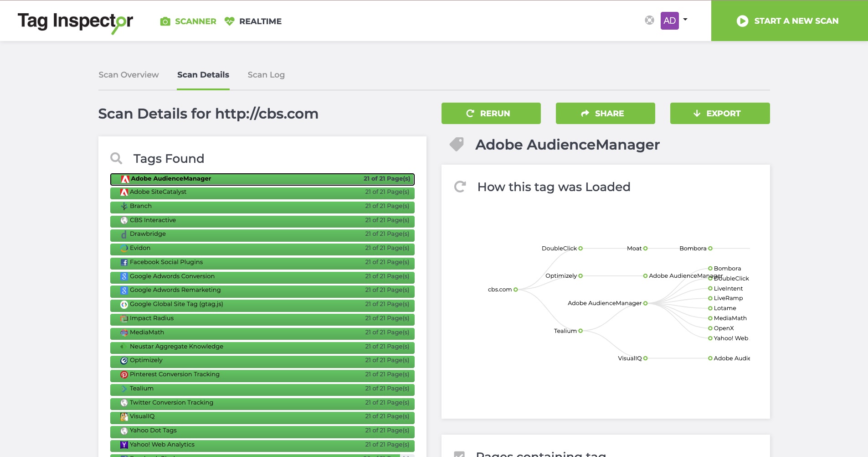Share the scan results
Viewport: 868px width, 457px height.
[606, 113]
